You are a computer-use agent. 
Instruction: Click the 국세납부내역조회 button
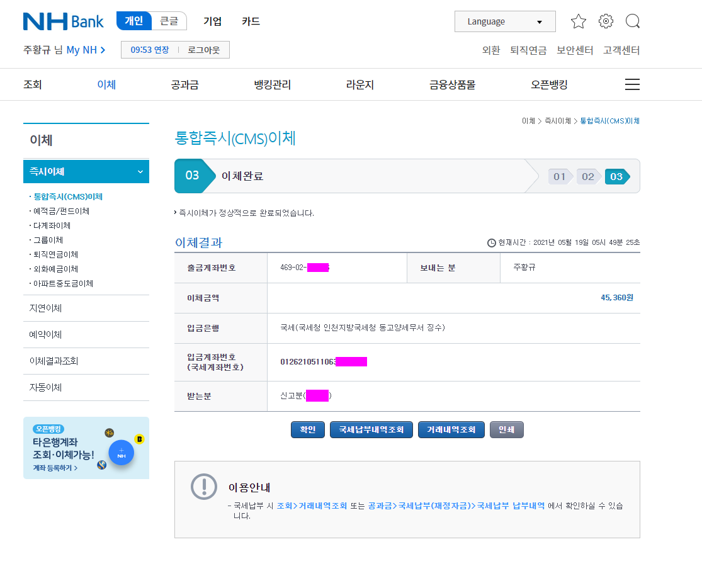click(371, 429)
